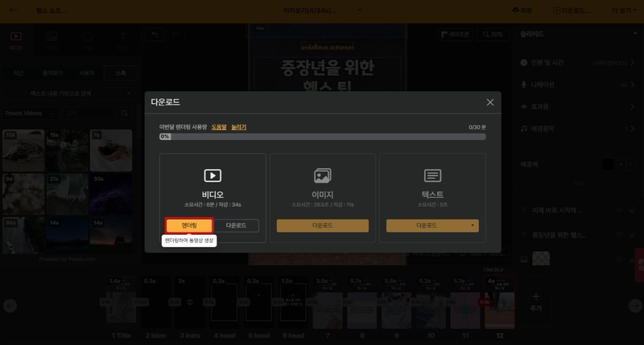Click the 텍스트 document icon in dialog
644x345 pixels.
pos(432,175)
